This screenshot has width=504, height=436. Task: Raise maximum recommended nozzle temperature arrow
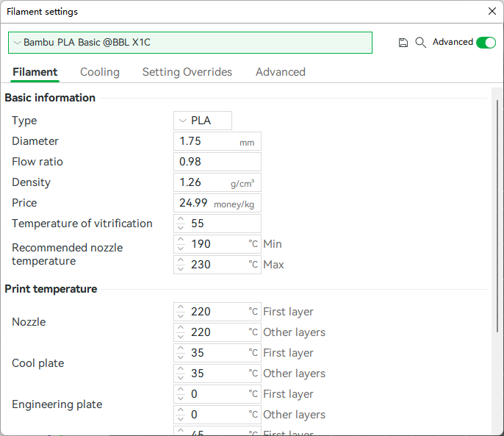pyautogui.click(x=181, y=260)
